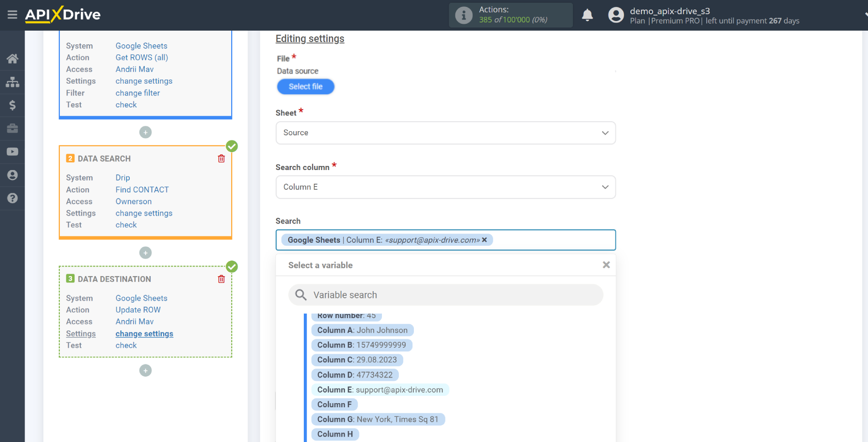The image size is (868, 442).
Task: Click the variable search magnifier icon
Action: point(301,295)
